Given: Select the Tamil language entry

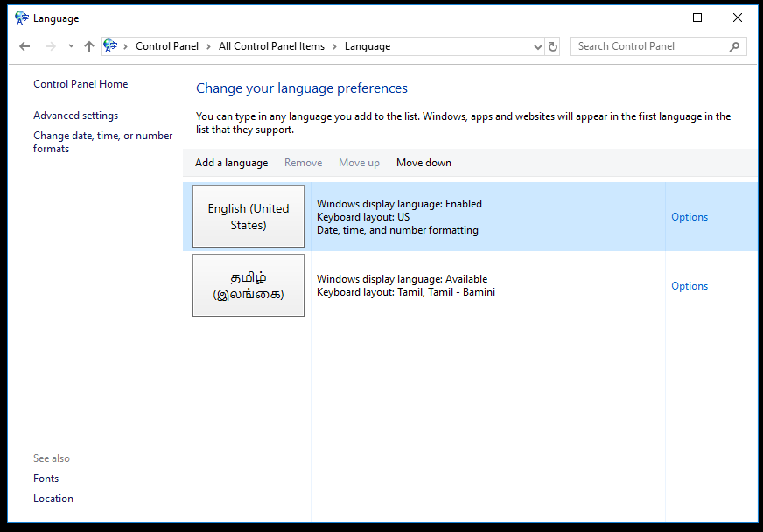Looking at the screenshot, I should [x=248, y=285].
